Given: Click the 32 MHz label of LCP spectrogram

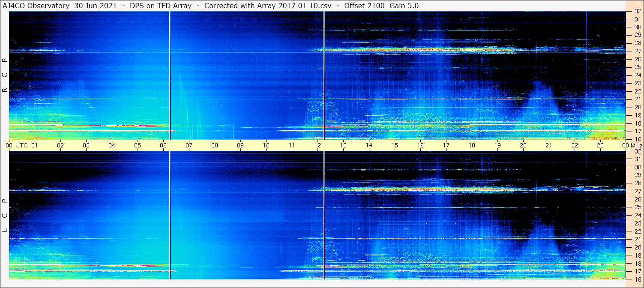Looking at the screenshot, I should 637,151.
